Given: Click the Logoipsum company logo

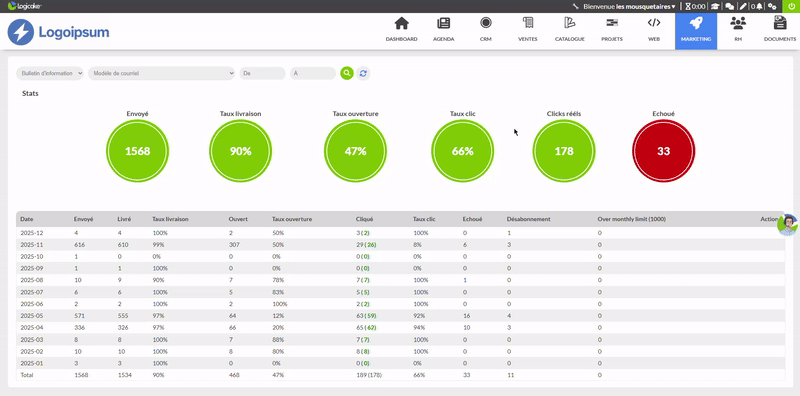Looking at the screenshot, I should [x=58, y=32].
